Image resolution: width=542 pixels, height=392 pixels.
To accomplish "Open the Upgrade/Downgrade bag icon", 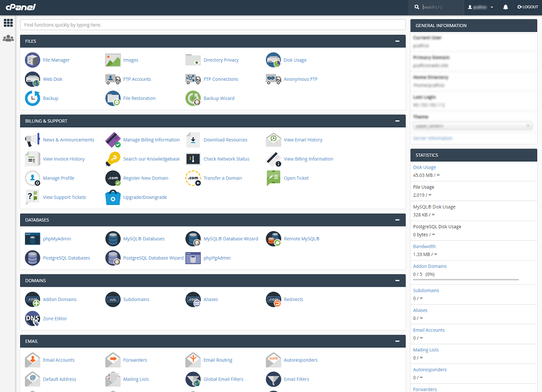I will [113, 197].
